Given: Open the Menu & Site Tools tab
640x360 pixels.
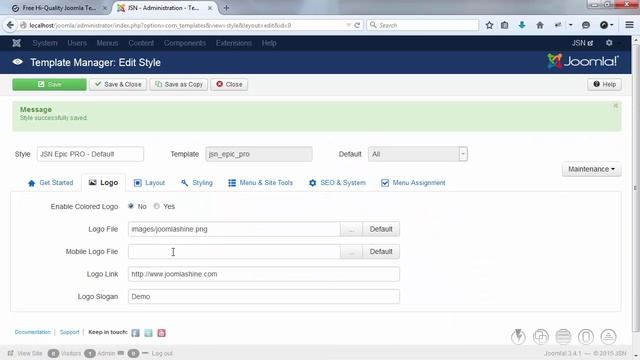Looking at the screenshot, I should (x=260, y=182).
